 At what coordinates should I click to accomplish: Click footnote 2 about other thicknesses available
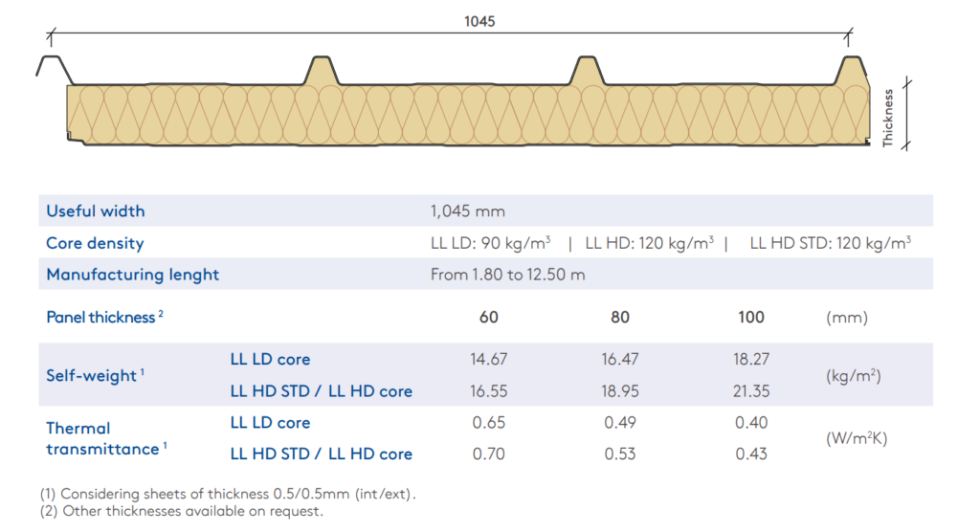click(x=182, y=511)
